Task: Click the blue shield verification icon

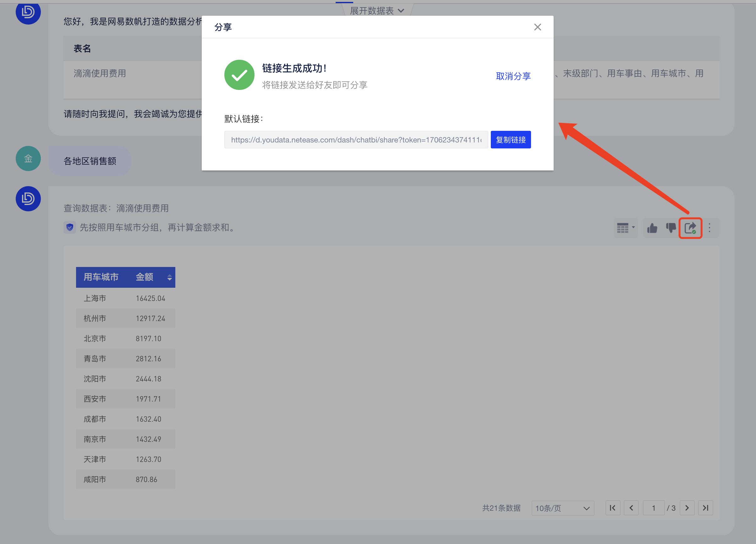Action: pyautogui.click(x=70, y=227)
